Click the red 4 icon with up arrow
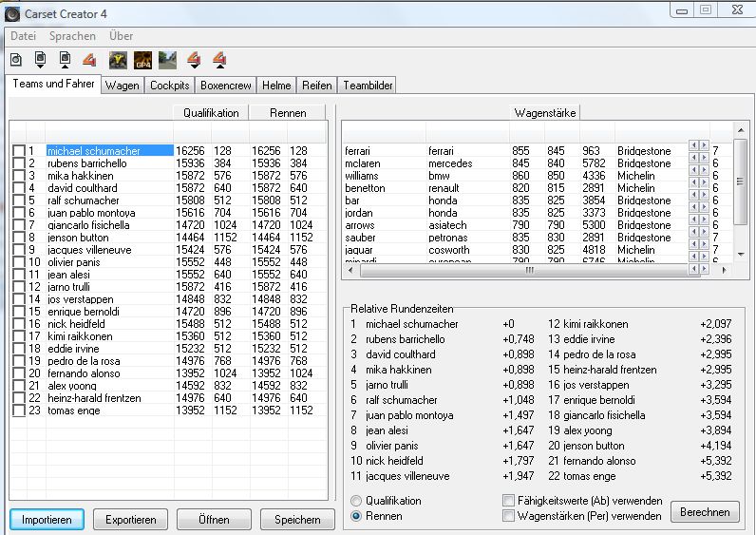The width and height of the screenshot is (756, 535). [218, 61]
